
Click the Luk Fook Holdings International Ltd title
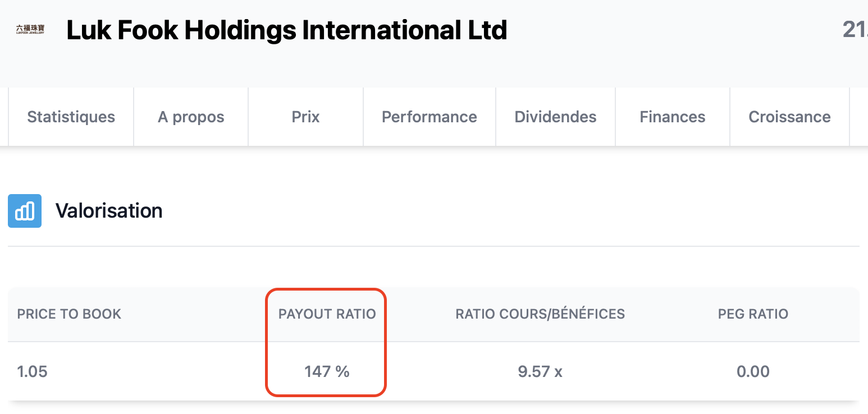287,30
